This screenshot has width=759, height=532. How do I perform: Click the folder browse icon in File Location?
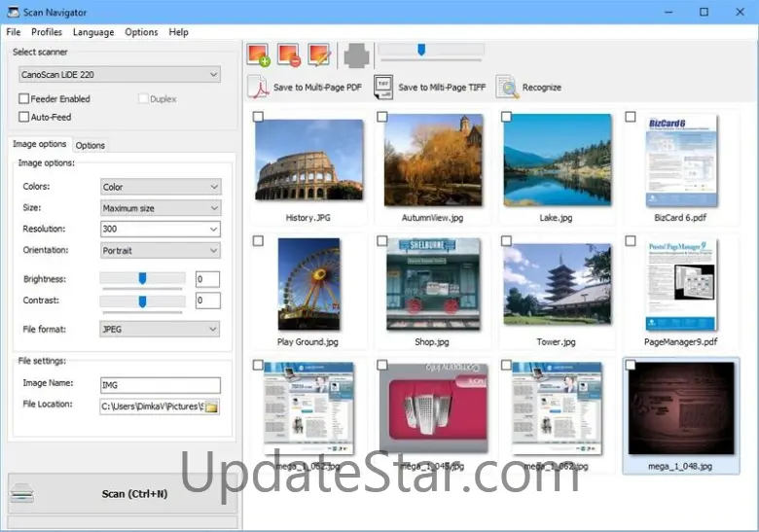(x=212, y=407)
